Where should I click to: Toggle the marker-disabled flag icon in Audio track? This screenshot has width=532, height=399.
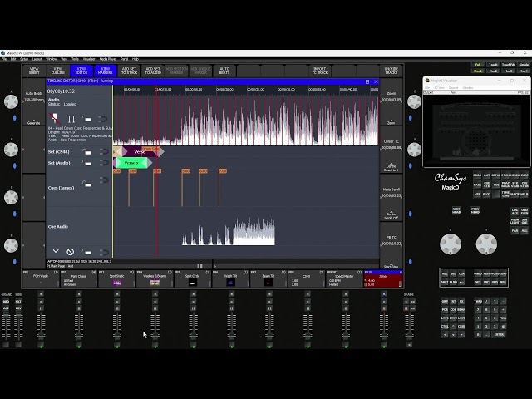[x=55, y=118]
